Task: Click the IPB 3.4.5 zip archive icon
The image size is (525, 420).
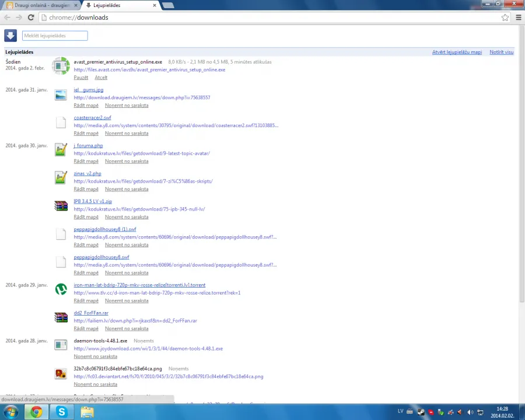Action: tap(61, 206)
